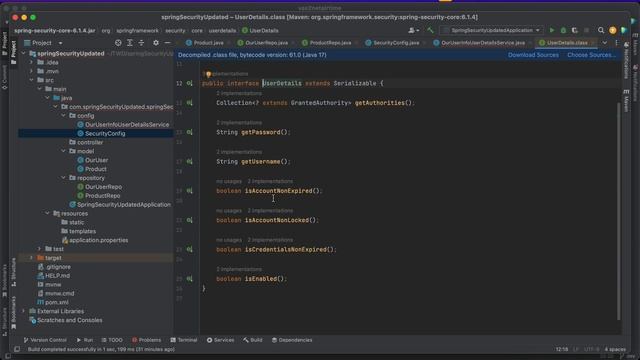Image resolution: width=640 pixels, height=360 pixels.
Task: Collapse the model package
Action: pyautogui.click(x=63, y=151)
